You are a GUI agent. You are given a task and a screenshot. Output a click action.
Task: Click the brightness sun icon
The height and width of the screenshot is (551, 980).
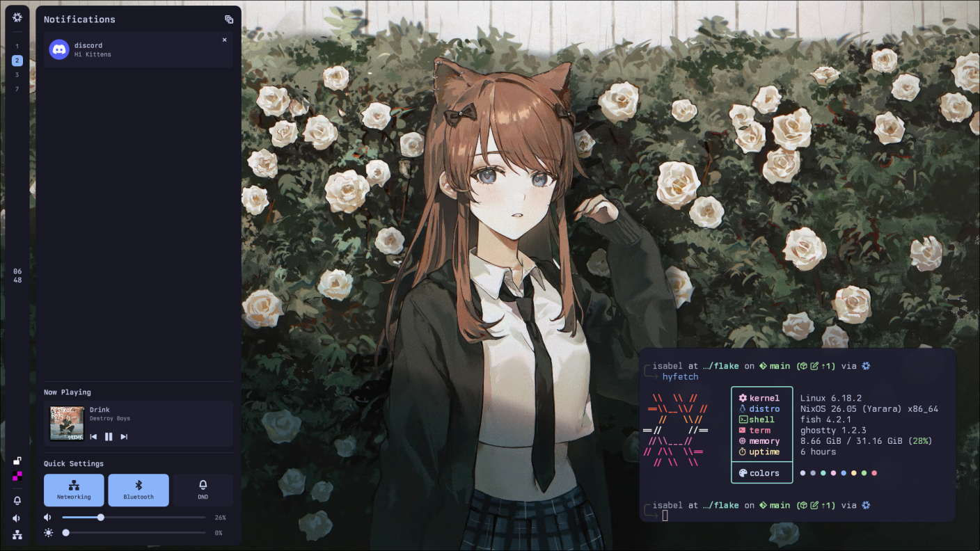tap(48, 532)
